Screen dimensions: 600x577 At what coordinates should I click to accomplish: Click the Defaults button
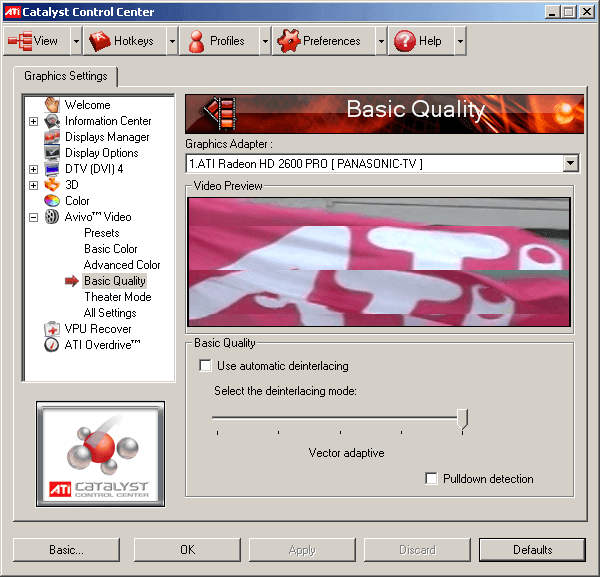point(532,550)
